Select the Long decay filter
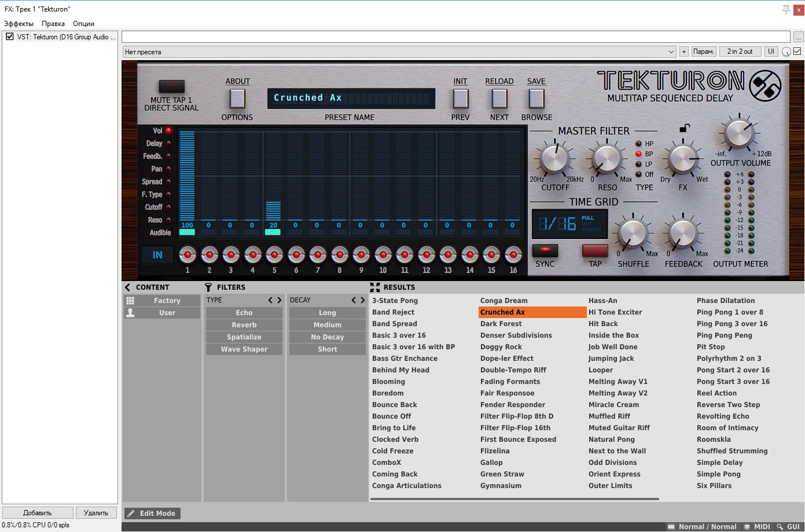This screenshot has height=532, width=805. 328,313
